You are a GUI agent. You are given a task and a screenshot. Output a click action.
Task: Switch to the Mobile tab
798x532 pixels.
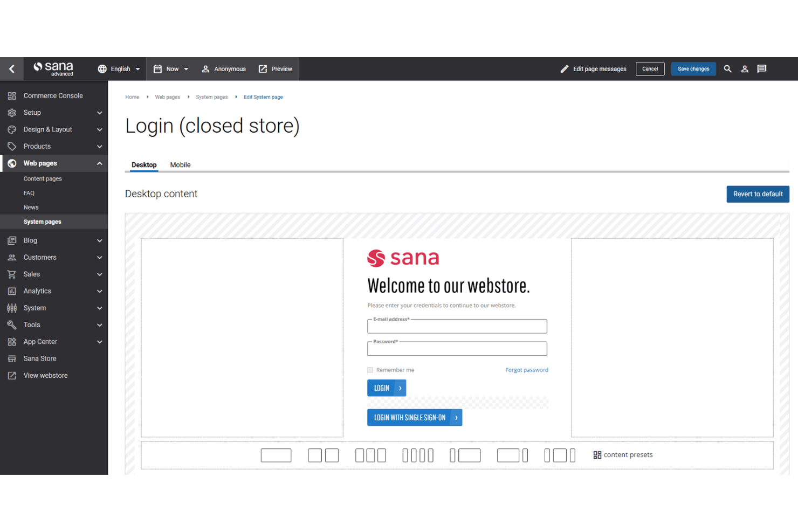click(180, 165)
